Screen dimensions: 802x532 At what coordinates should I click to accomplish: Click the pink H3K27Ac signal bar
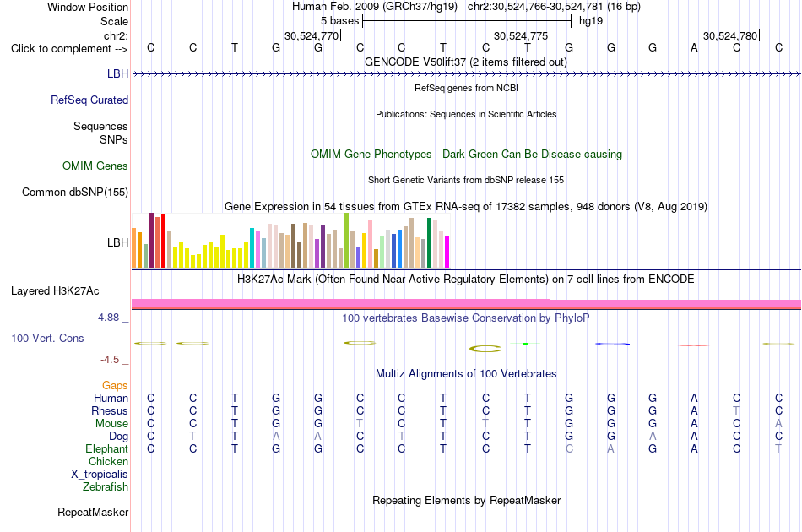(466, 304)
